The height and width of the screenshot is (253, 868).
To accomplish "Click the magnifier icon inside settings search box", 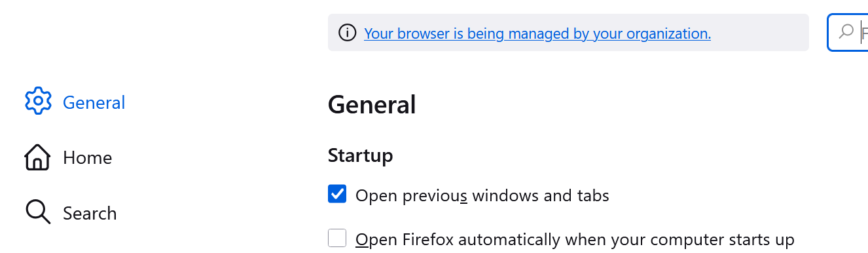I will [x=846, y=31].
